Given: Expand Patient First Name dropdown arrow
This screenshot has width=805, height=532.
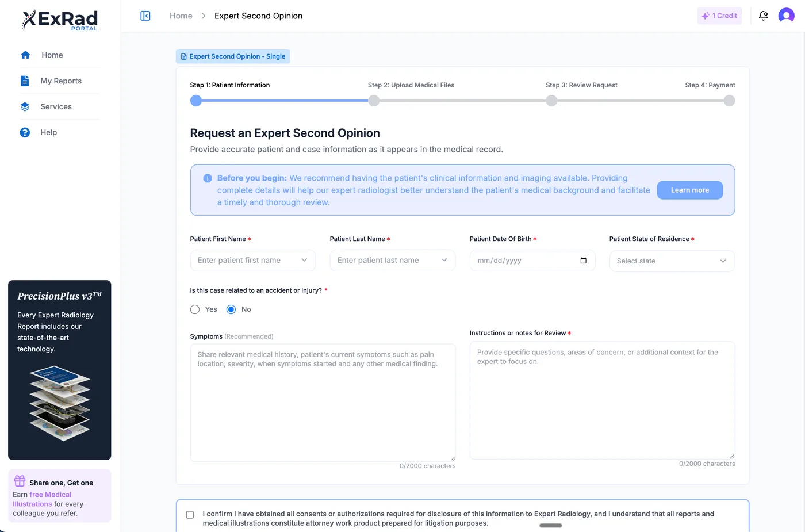Looking at the screenshot, I should point(304,260).
